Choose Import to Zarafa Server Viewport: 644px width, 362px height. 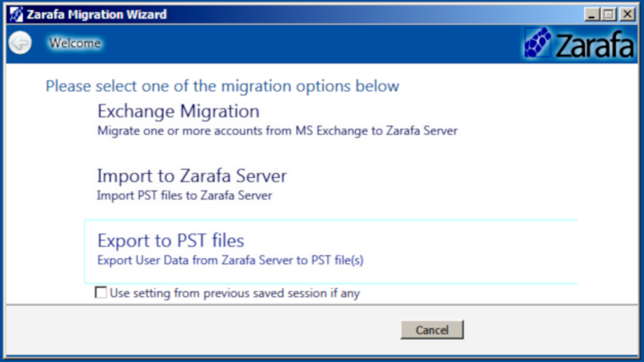[192, 175]
